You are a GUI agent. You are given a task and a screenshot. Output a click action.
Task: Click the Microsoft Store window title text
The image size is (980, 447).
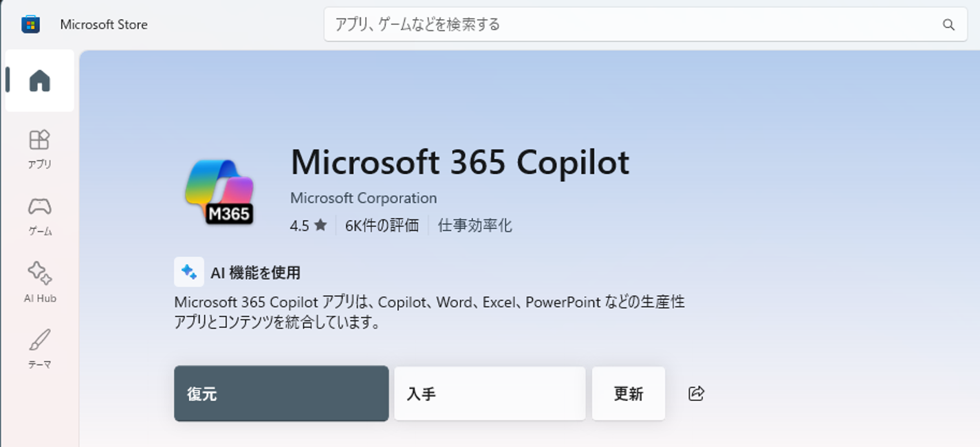pos(104,25)
